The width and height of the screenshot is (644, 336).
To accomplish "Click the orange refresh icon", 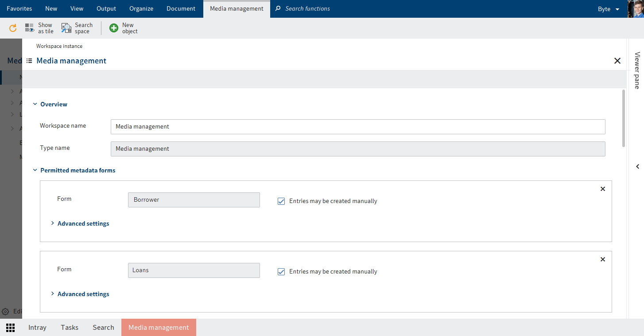I will coord(13,28).
